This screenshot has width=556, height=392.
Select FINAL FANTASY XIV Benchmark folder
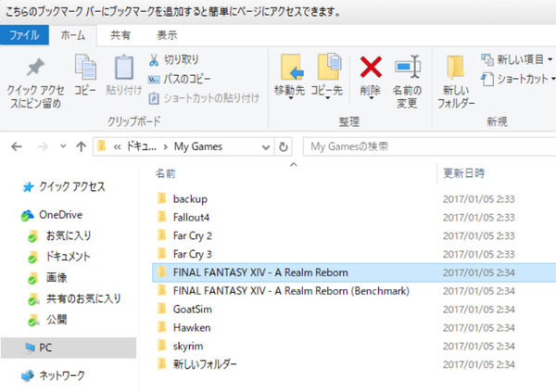click(x=291, y=291)
